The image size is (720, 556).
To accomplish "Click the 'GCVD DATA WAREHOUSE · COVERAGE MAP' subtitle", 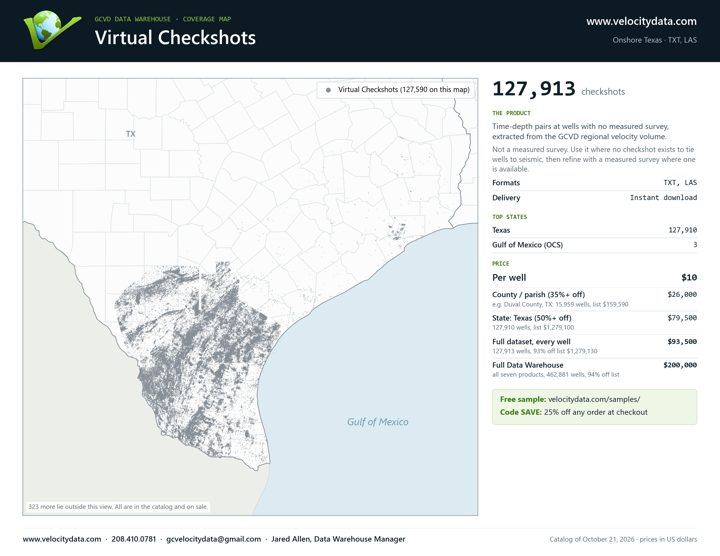I will (x=163, y=19).
